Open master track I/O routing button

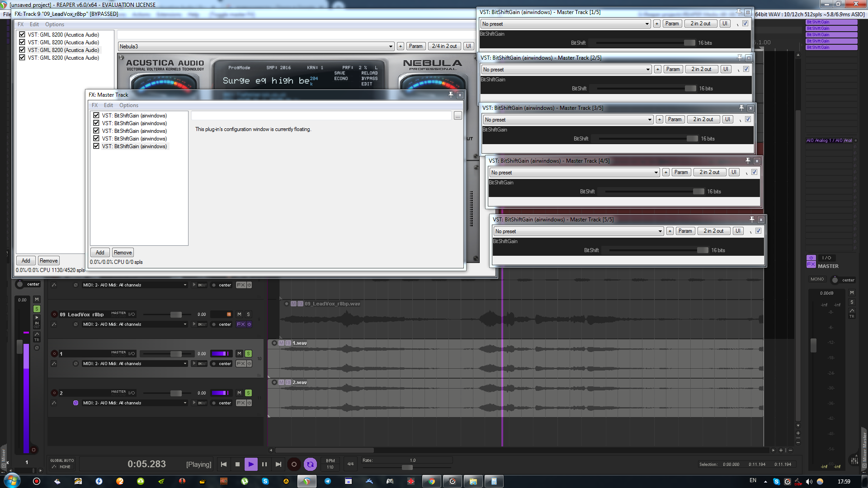pyautogui.click(x=826, y=258)
